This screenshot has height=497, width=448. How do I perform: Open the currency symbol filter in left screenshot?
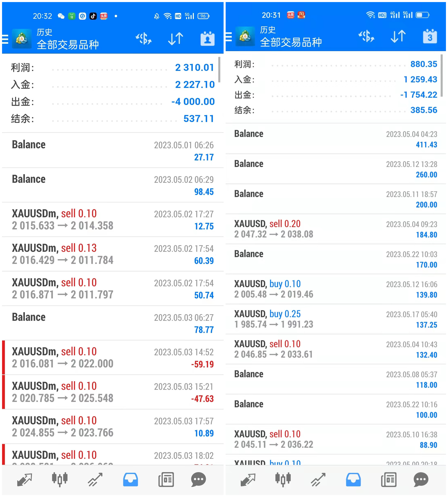144,39
